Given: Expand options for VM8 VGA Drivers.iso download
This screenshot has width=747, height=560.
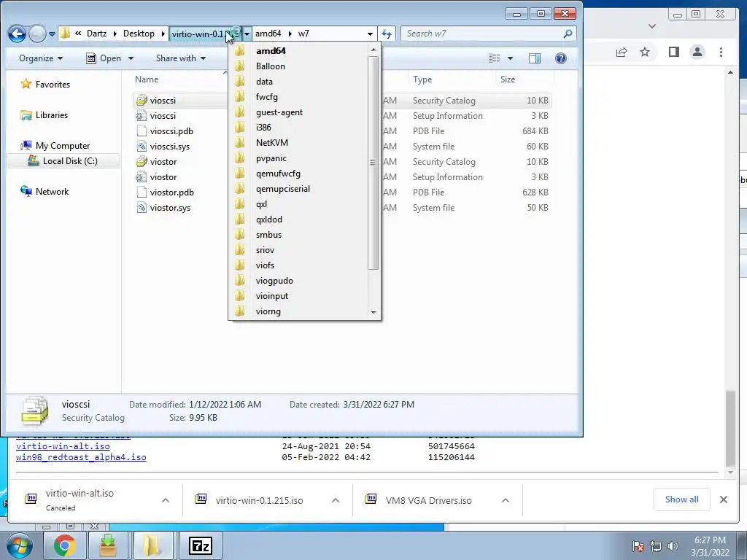Looking at the screenshot, I should coord(506,500).
